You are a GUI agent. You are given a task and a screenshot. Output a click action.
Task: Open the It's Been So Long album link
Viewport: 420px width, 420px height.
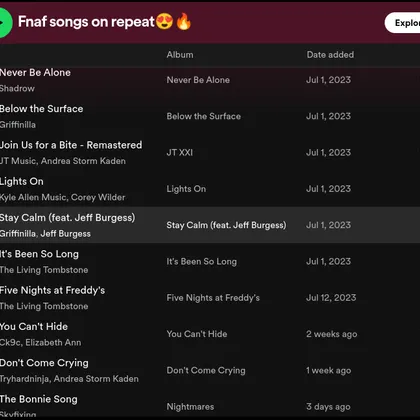pyautogui.click(x=201, y=262)
